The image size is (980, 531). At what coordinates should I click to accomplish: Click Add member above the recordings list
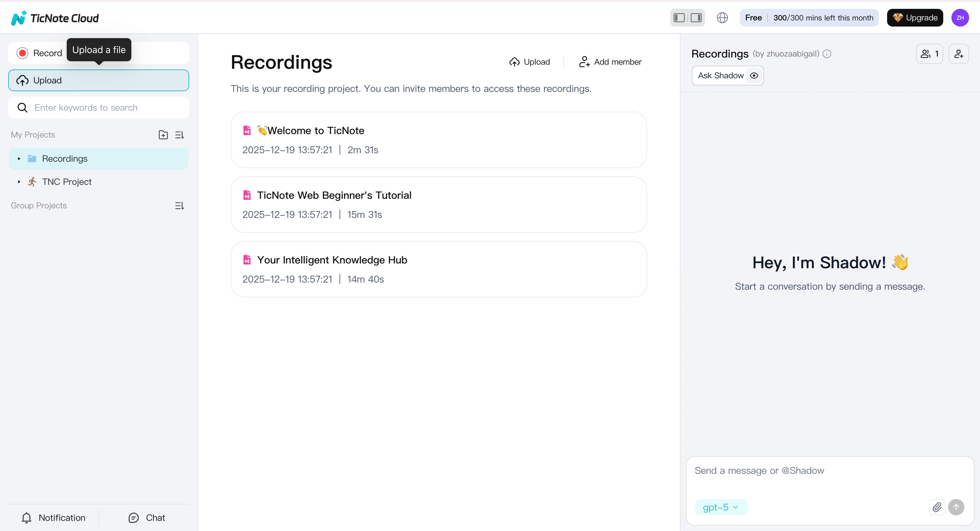click(610, 62)
